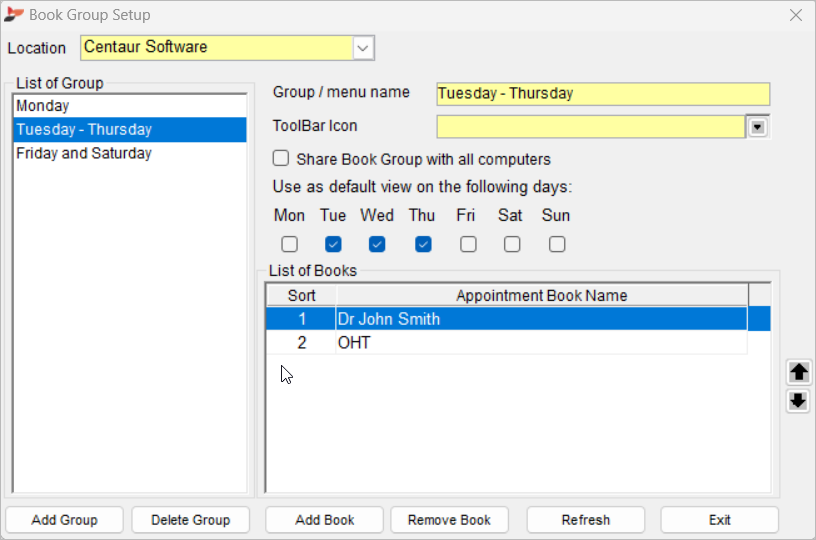Viewport: 816px width, 540px height.
Task: Open the Location dropdown
Action: pyautogui.click(x=363, y=48)
